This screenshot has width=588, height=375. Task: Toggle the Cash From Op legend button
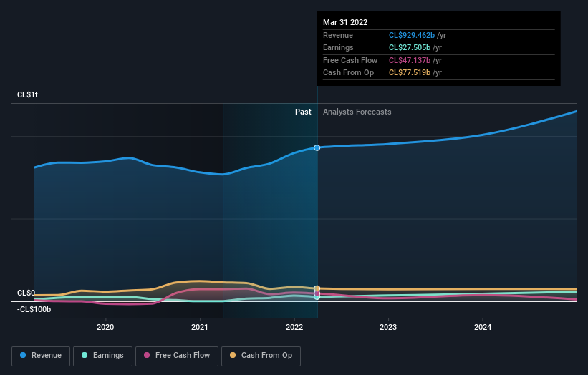click(261, 356)
